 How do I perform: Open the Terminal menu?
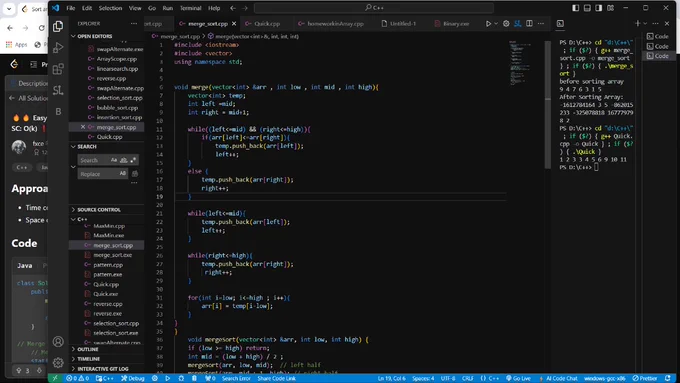tap(190, 8)
